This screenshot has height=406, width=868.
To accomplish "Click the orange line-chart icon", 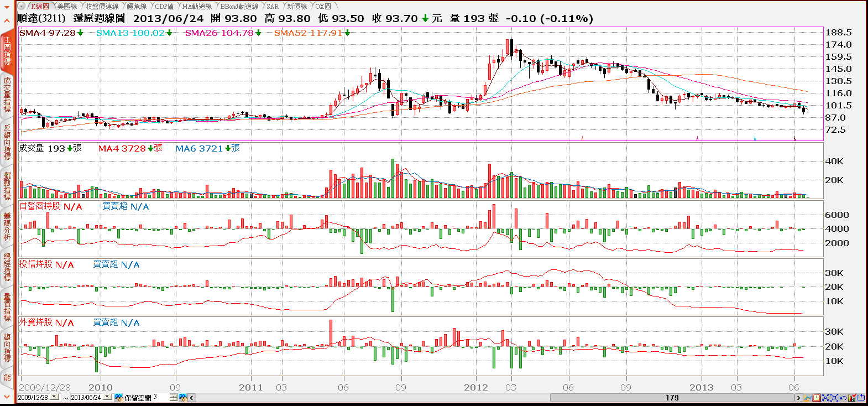I will 808,398.
